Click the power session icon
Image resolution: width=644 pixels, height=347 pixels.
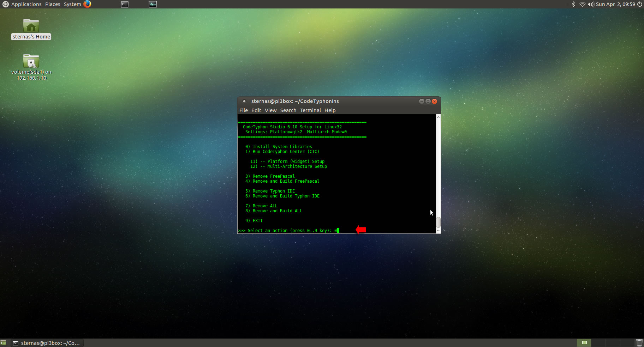coord(639,4)
